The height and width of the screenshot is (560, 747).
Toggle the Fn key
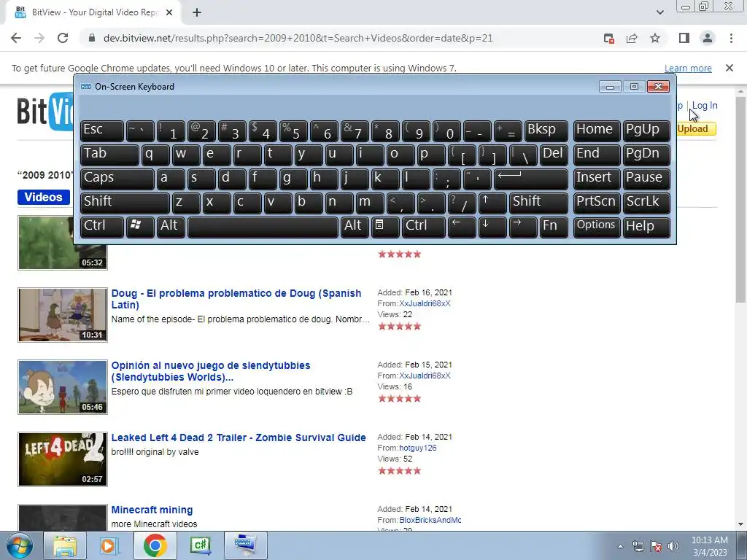pyautogui.click(x=554, y=227)
